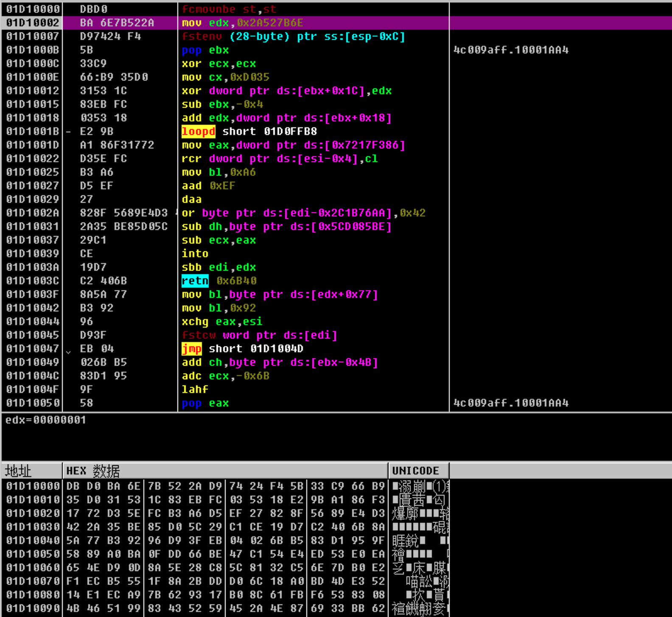
Task: Click add ch,byte ptr ds:[ebx-0x4B] instruction
Action: (280, 362)
